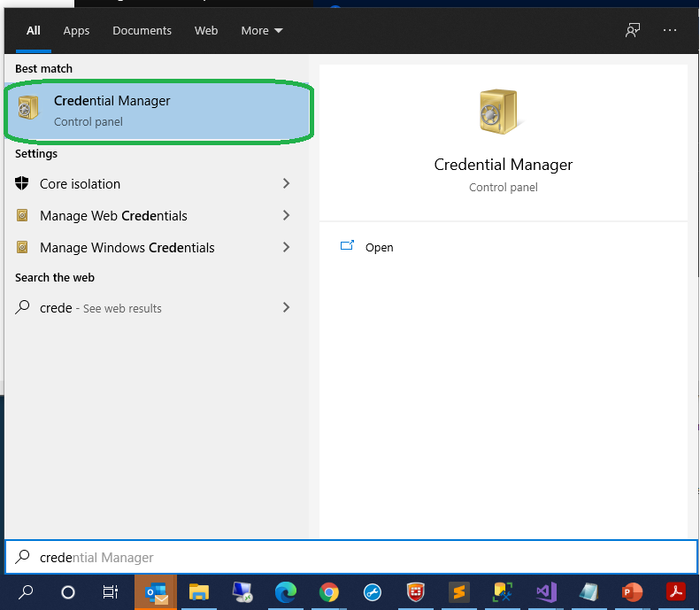This screenshot has width=700, height=610.
Task: Open the database tools taskbar app
Action: 503,592
